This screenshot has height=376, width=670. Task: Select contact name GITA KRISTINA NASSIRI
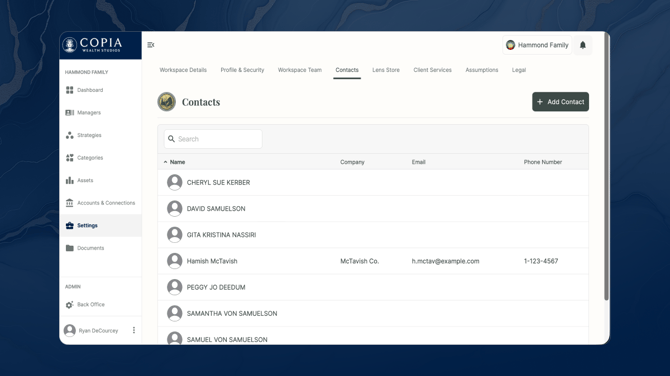pos(221,235)
